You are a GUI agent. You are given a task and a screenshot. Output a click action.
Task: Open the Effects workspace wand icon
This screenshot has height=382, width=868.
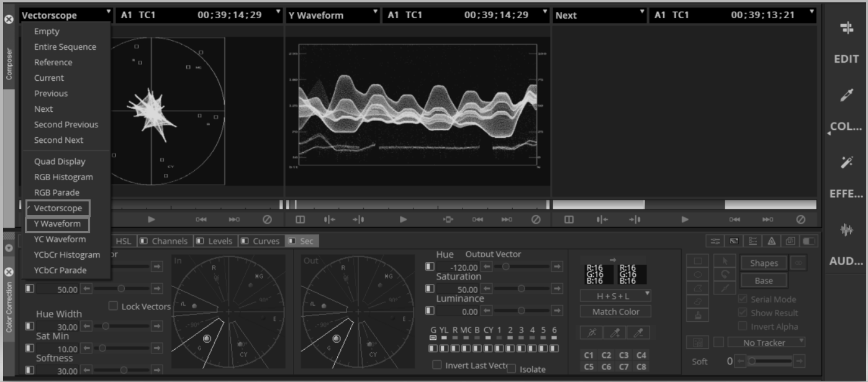coord(846,162)
